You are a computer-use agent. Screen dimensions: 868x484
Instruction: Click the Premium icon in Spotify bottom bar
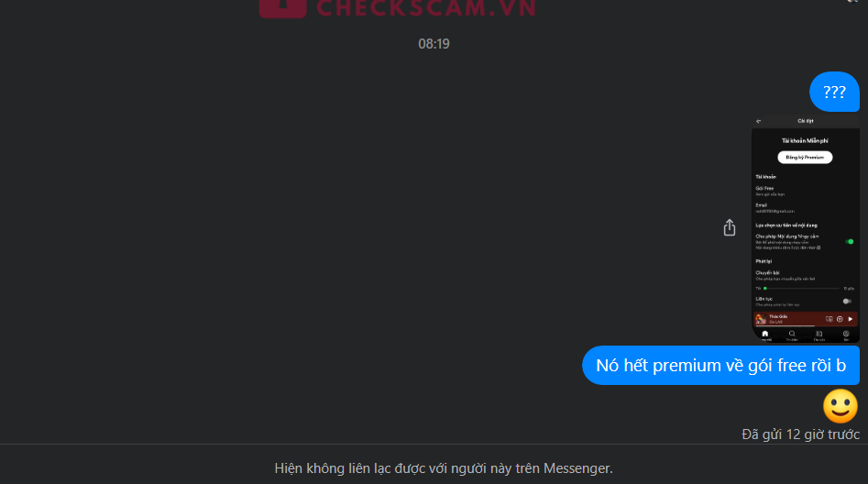[846, 335]
